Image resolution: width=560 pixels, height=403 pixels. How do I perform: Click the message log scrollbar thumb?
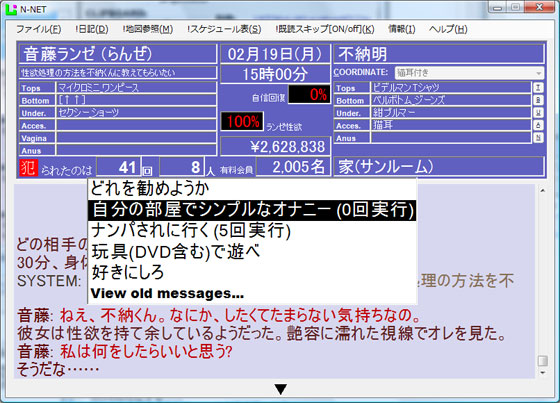542,360
